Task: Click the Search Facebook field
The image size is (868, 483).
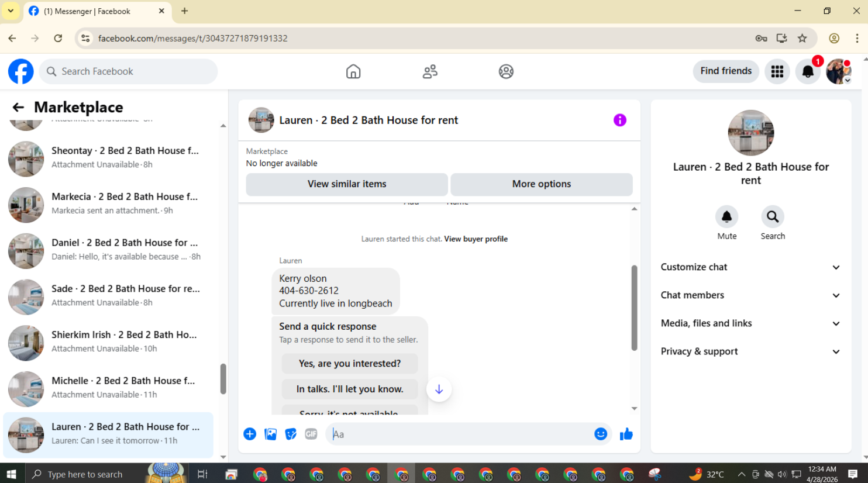Action: point(129,71)
